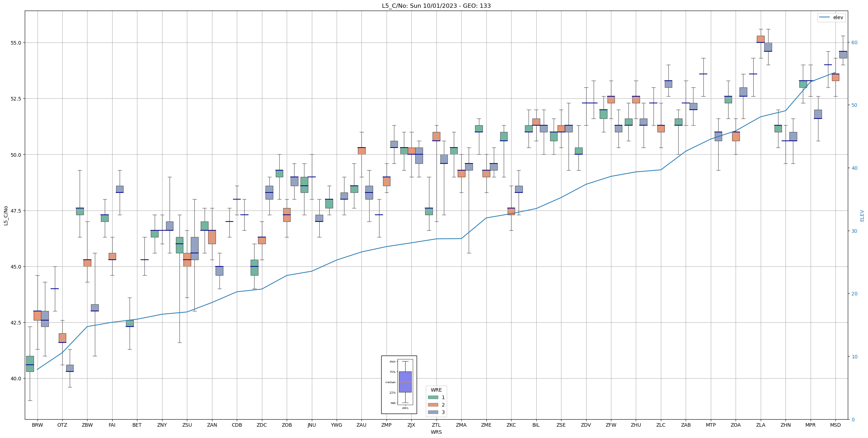
Task: Click the 60 tick on elevation axis
Action: pos(855,42)
